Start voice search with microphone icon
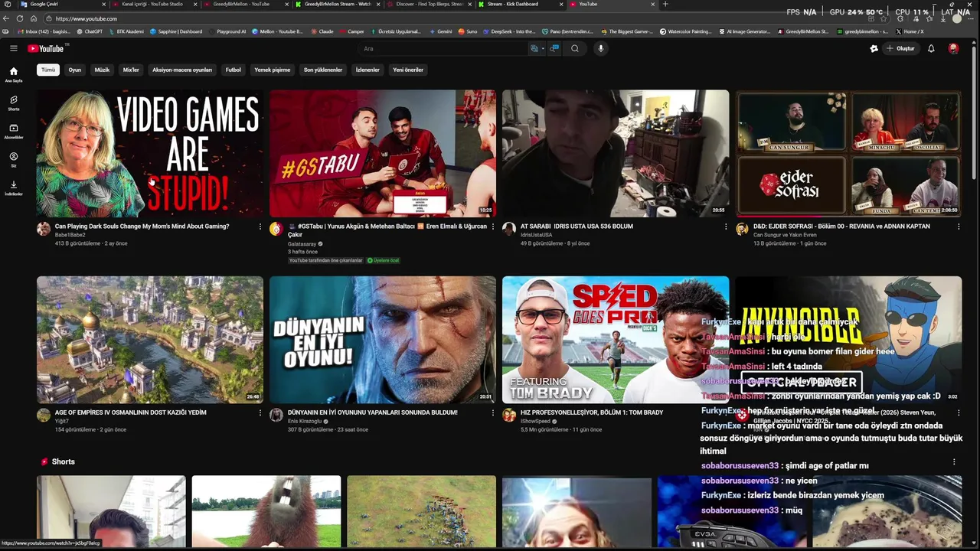Image resolution: width=980 pixels, height=551 pixels. [601, 48]
